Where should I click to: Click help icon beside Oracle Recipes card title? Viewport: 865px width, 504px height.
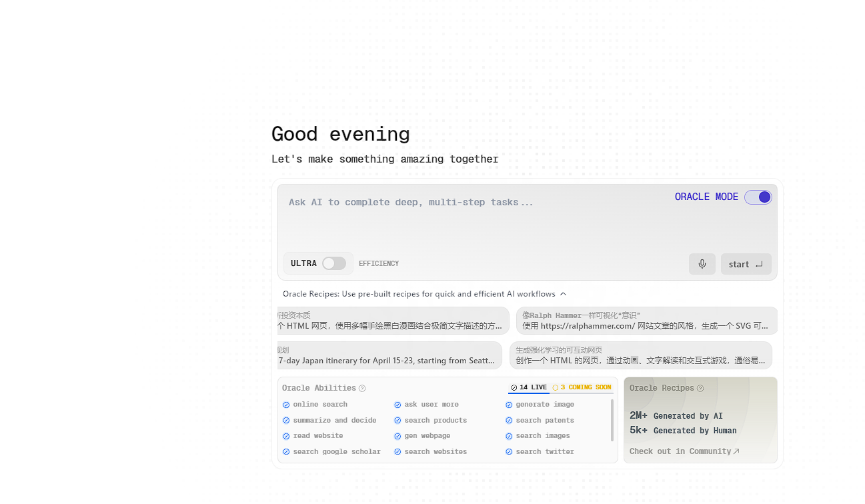pos(700,388)
